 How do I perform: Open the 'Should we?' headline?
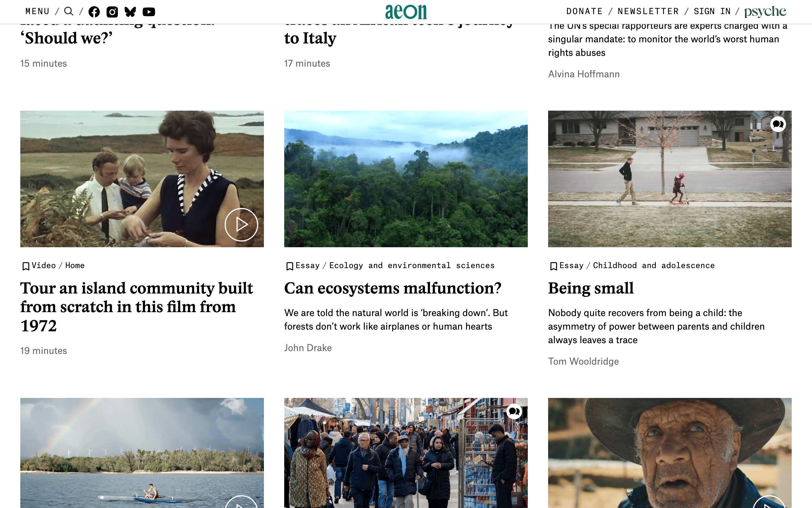click(67, 38)
